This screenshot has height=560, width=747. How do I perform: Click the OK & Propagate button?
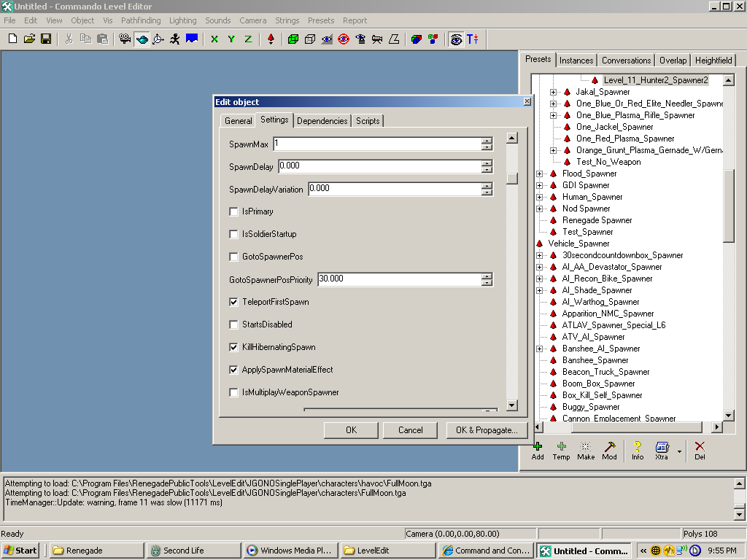pos(487,430)
